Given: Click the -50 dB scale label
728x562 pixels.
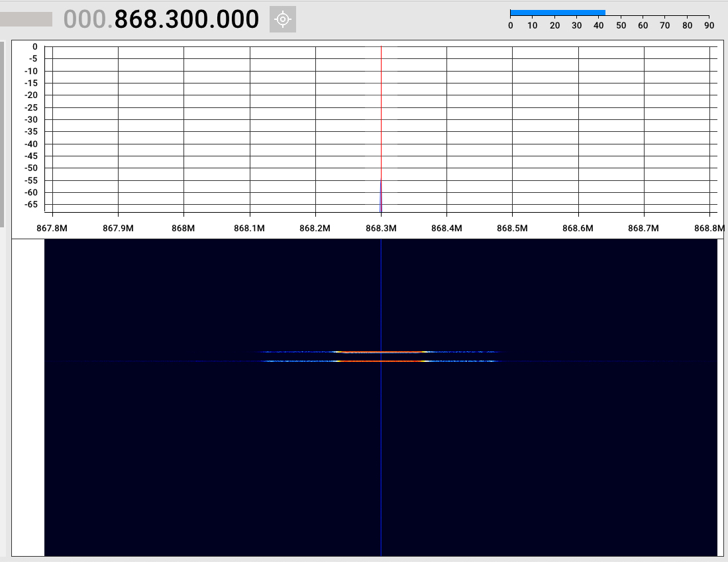Looking at the screenshot, I should click(x=31, y=168).
